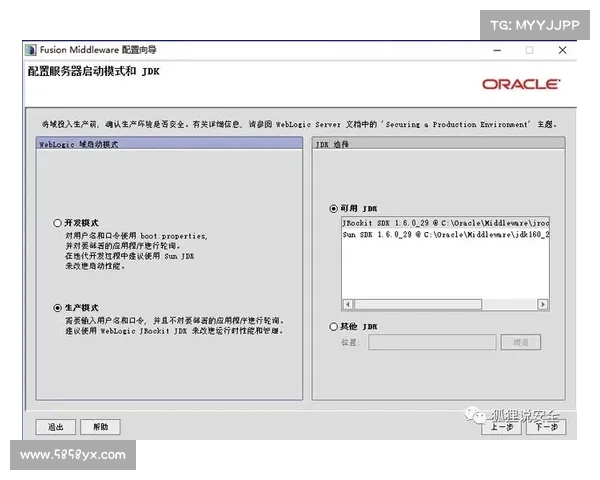Click the WebLogic 域启动模式 panel header
600x480 pixels.
click(x=170, y=144)
